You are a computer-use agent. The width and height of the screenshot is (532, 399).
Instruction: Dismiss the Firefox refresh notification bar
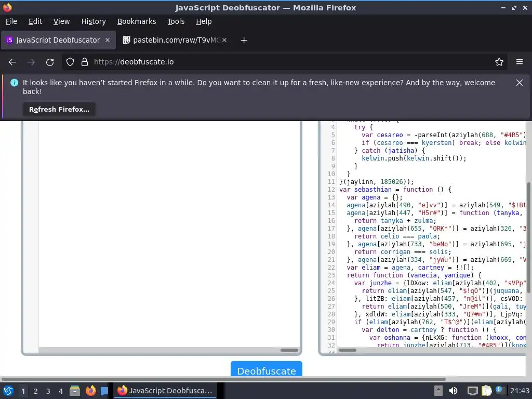point(520,83)
